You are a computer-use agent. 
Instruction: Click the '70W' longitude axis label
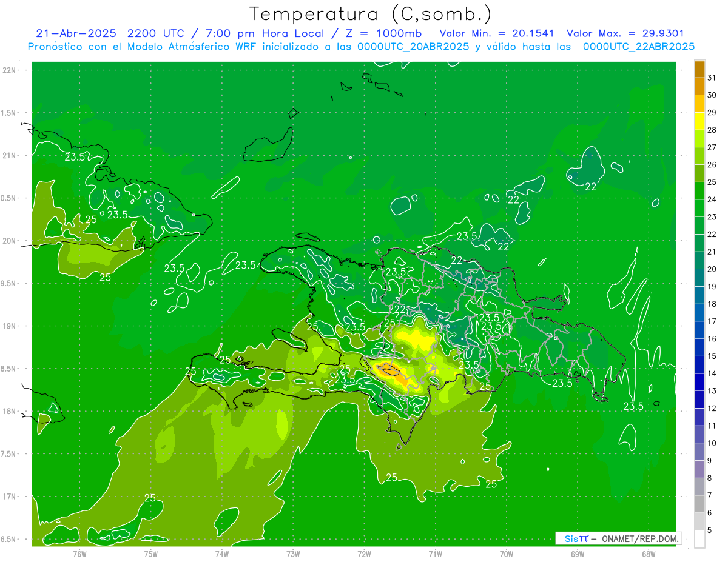[x=507, y=554]
